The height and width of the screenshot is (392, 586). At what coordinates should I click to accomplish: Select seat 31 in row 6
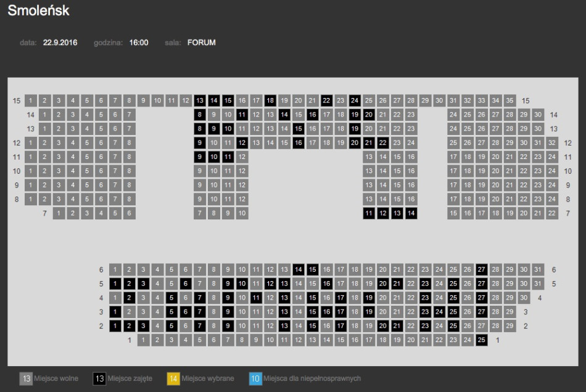pos(538,269)
